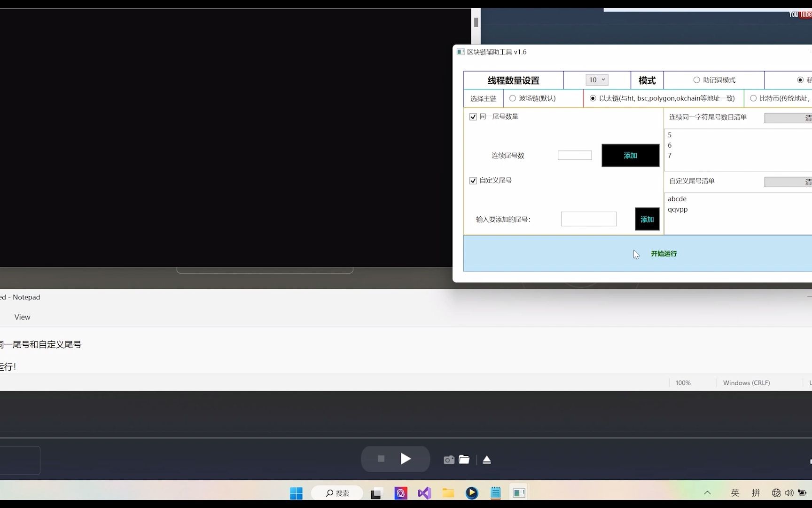The image size is (812, 508).
Task: Open the purple pinned app on taskbar
Action: tap(401, 493)
